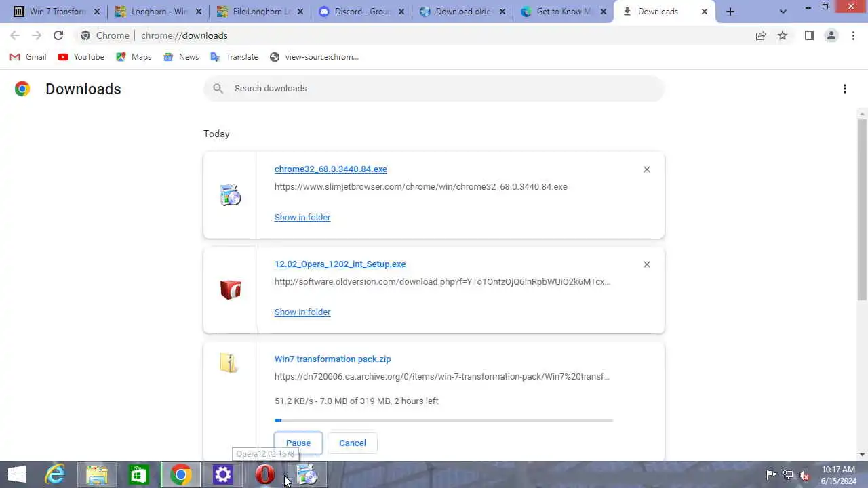Viewport: 868px width, 488px height.
Task: Launch Internet Explorer from taskbar
Action: (54, 474)
